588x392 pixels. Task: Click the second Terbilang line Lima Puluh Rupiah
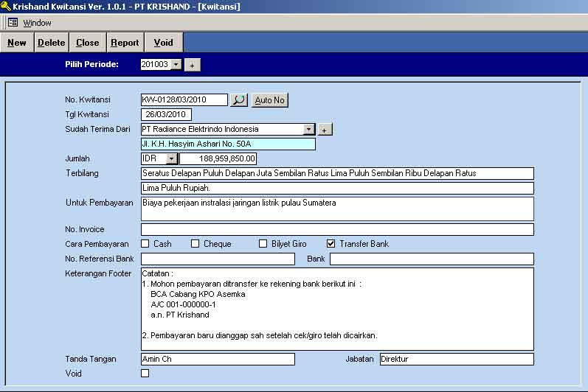[x=337, y=189]
